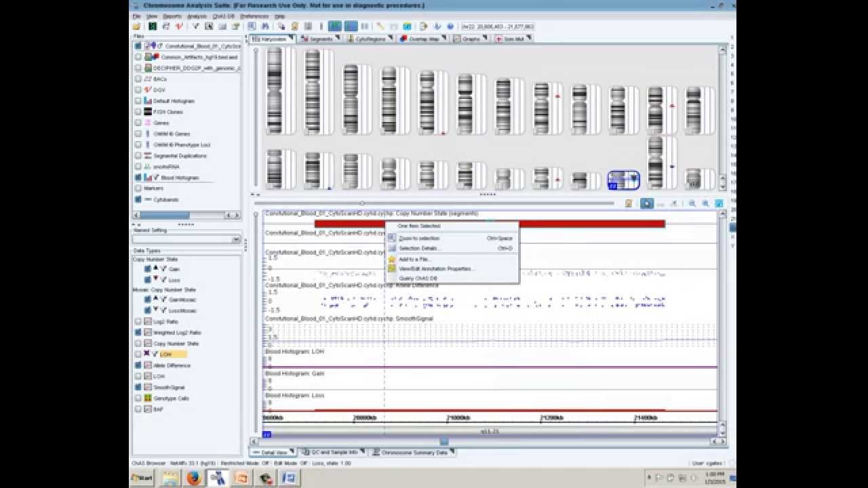Open the Graphs tab arrow menu
868x488 pixels.
click(x=486, y=39)
